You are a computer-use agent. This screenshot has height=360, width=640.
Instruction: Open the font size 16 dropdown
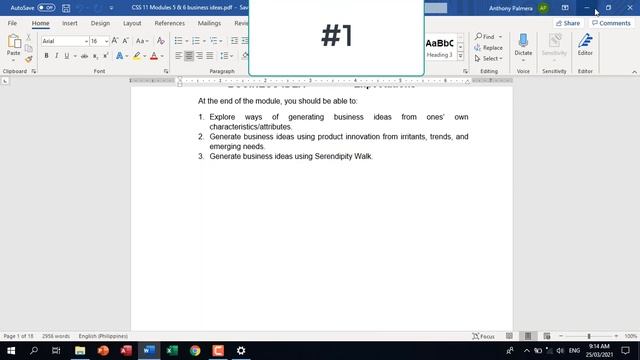point(106,41)
